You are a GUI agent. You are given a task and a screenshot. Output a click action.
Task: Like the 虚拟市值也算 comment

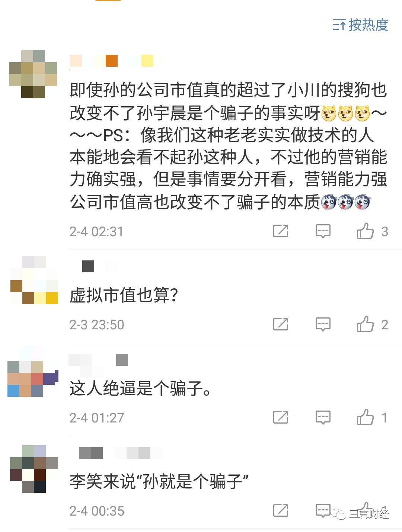pos(365,324)
